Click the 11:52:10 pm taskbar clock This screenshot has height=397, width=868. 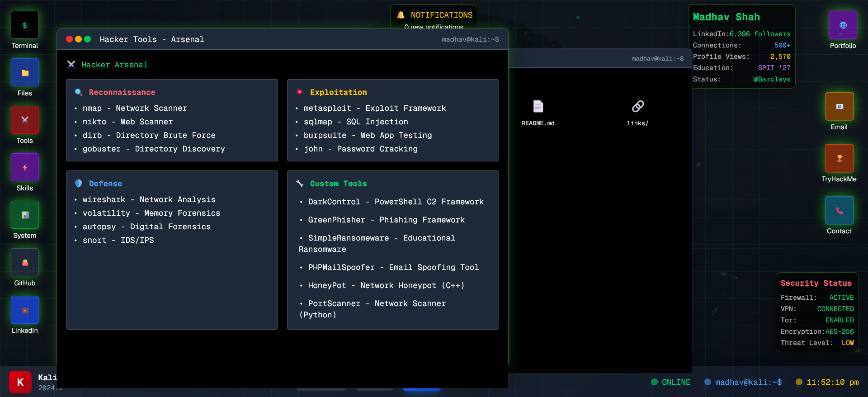click(x=827, y=382)
